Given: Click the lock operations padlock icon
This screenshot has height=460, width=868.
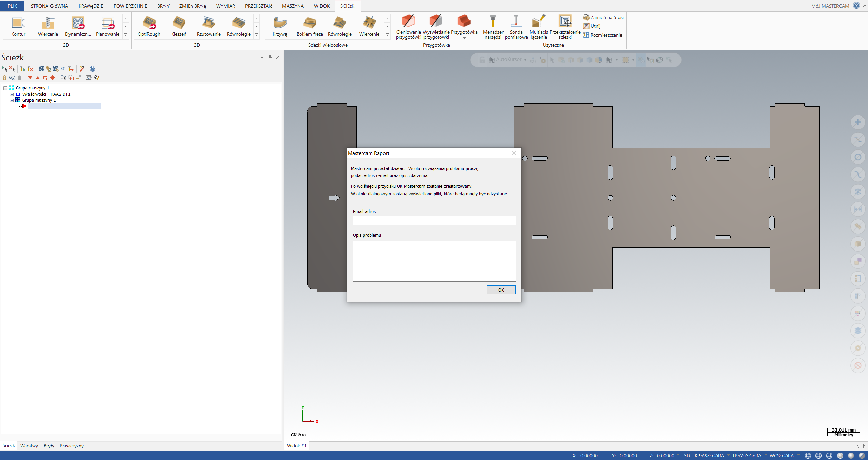Looking at the screenshot, I should click(4, 78).
